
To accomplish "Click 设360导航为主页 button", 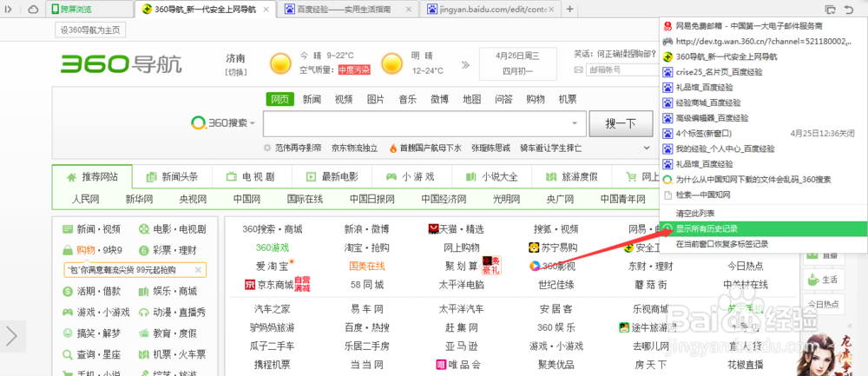I will click(x=90, y=30).
